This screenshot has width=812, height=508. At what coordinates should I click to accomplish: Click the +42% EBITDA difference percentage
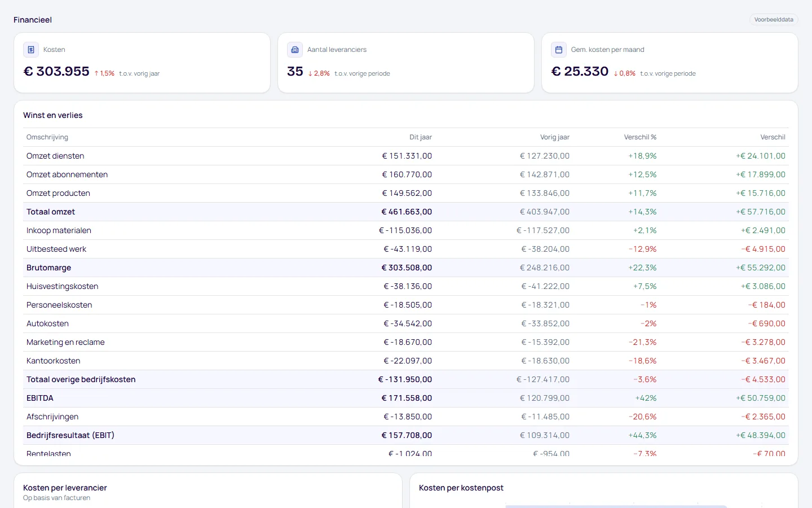coord(646,398)
